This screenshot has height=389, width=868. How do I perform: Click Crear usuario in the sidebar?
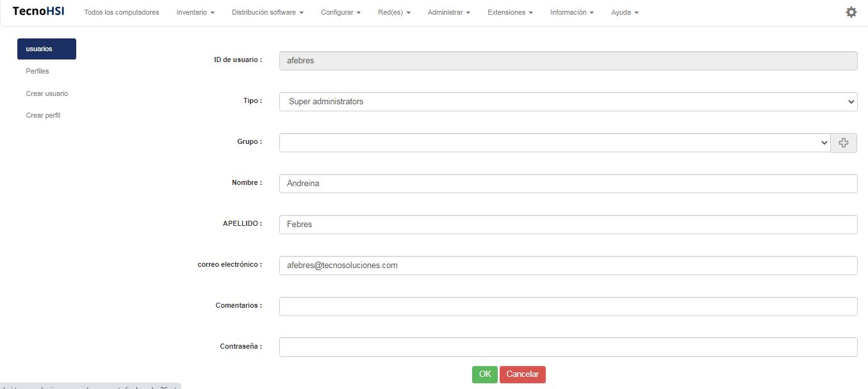click(x=47, y=93)
